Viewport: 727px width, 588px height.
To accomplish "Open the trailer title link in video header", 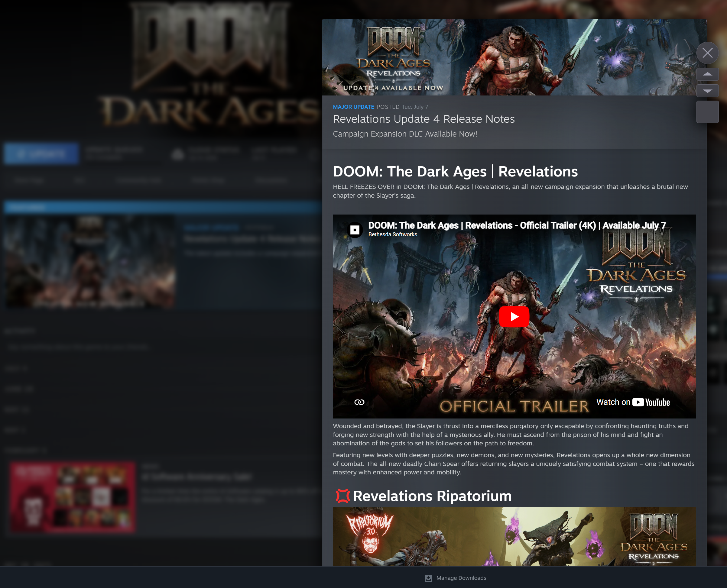I will pyautogui.click(x=517, y=225).
